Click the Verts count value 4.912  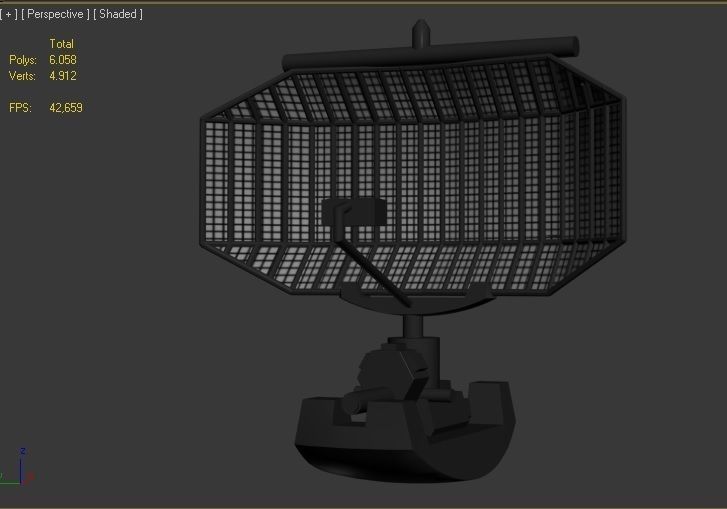tap(63, 76)
